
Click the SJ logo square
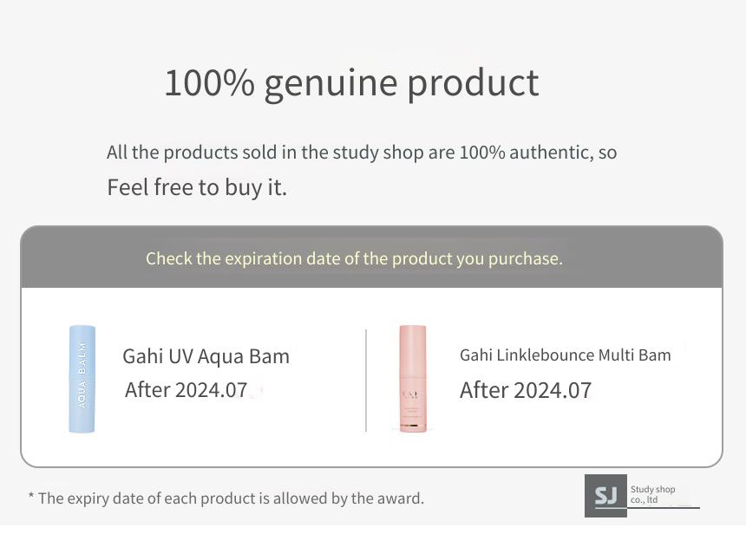(x=605, y=495)
